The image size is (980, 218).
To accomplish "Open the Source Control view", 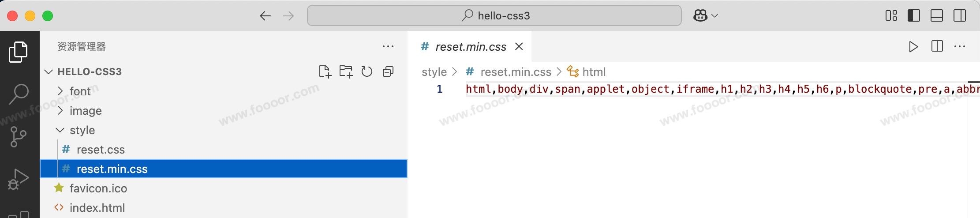I will 19,136.
